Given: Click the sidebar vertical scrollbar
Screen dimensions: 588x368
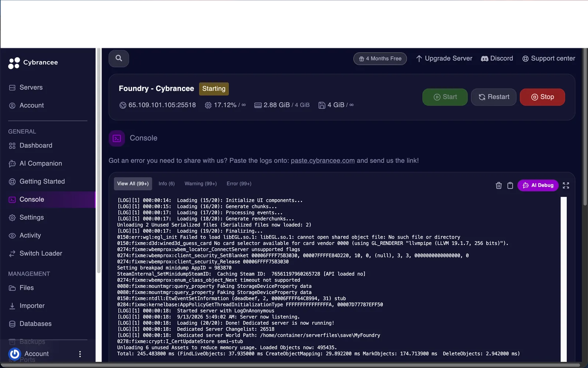Looking at the screenshot, I should (x=98, y=161).
